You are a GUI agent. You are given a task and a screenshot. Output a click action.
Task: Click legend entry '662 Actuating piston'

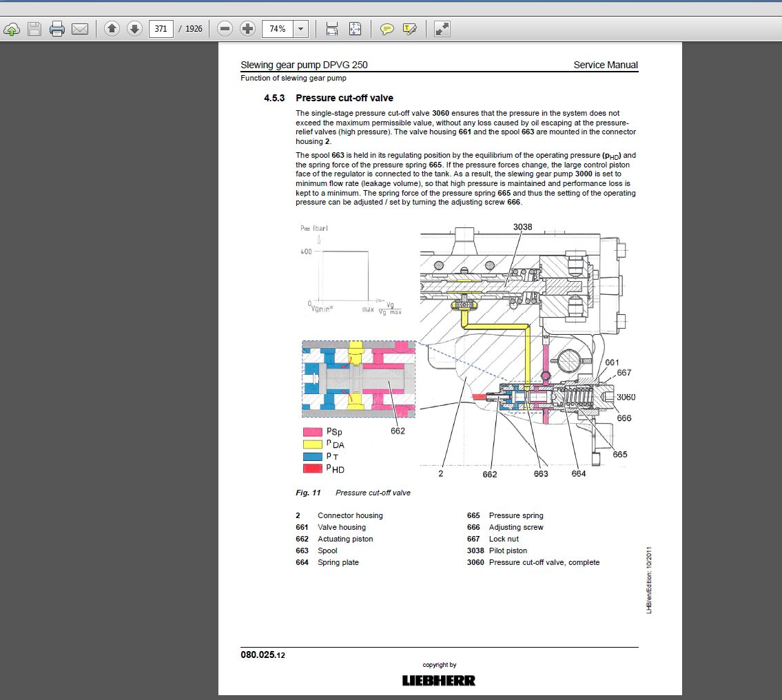coord(334,539)
